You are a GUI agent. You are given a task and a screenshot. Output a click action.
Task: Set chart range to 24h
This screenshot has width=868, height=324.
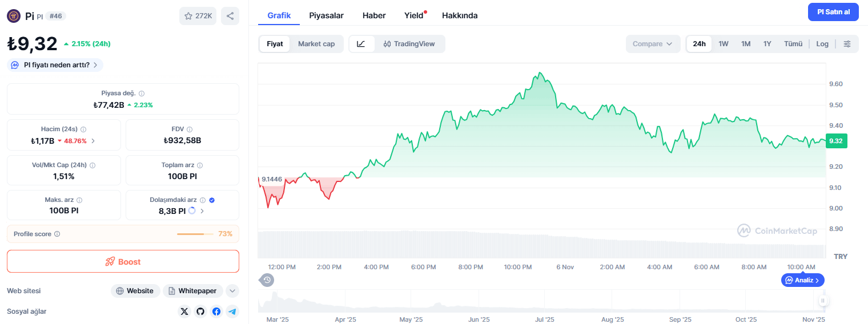(700, 44)
